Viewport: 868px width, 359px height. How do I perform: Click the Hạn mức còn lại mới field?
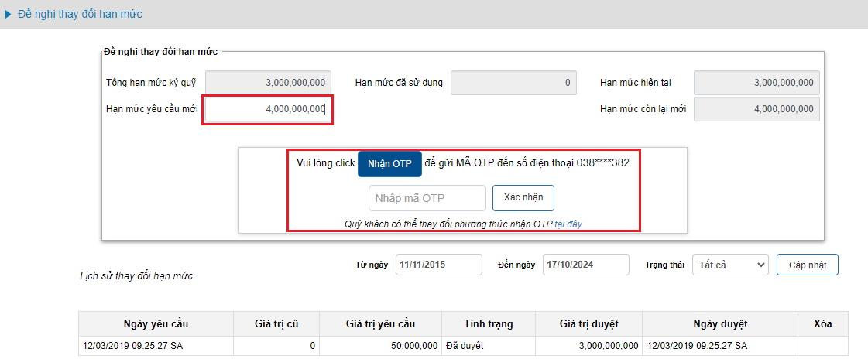[756, 109]
